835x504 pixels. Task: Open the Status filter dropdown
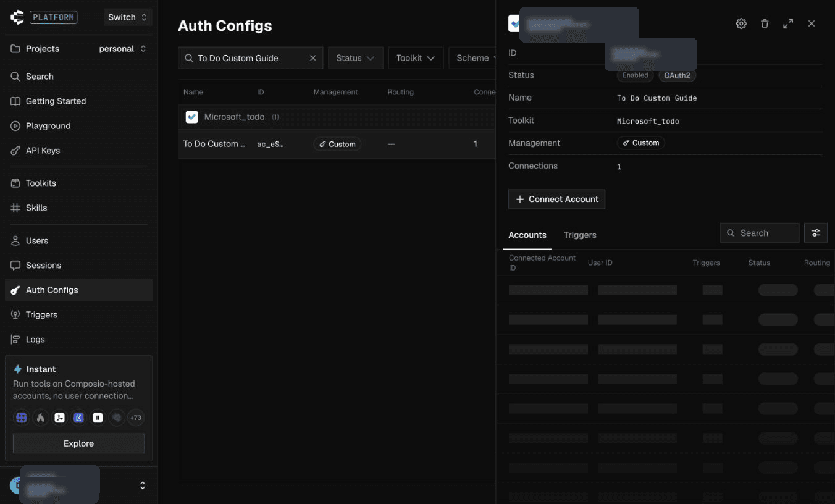(x=356, y=58)
